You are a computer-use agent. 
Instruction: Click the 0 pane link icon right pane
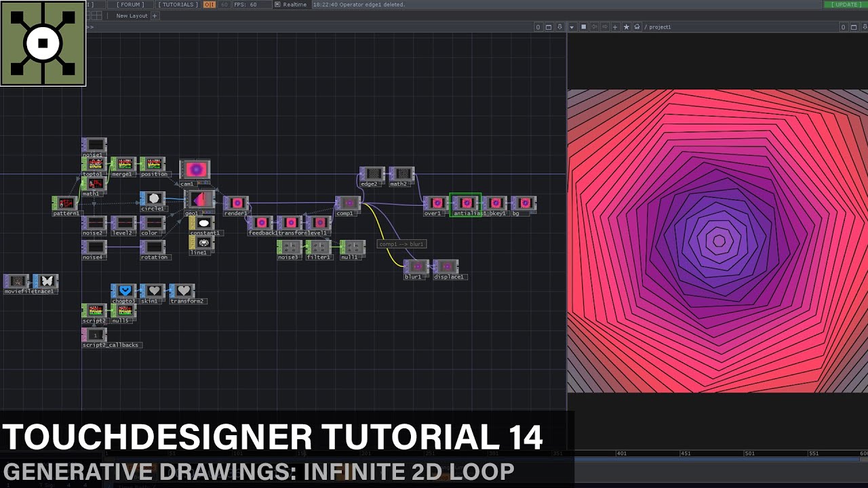point(844,27)
